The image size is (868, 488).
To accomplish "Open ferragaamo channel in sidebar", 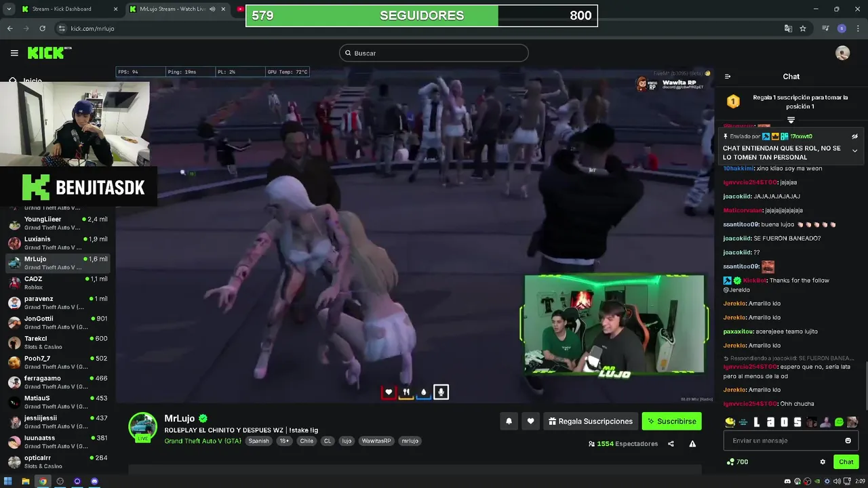I will click(58, 382).
